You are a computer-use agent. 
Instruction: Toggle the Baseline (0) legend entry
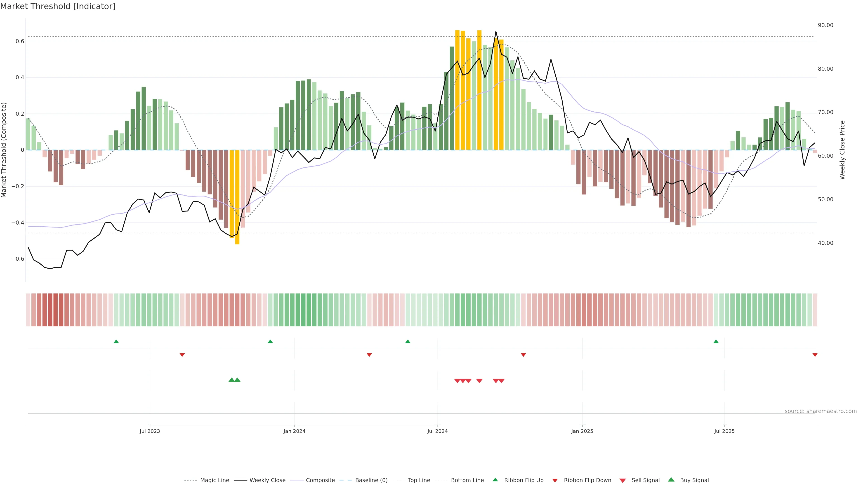click(371, 480)
